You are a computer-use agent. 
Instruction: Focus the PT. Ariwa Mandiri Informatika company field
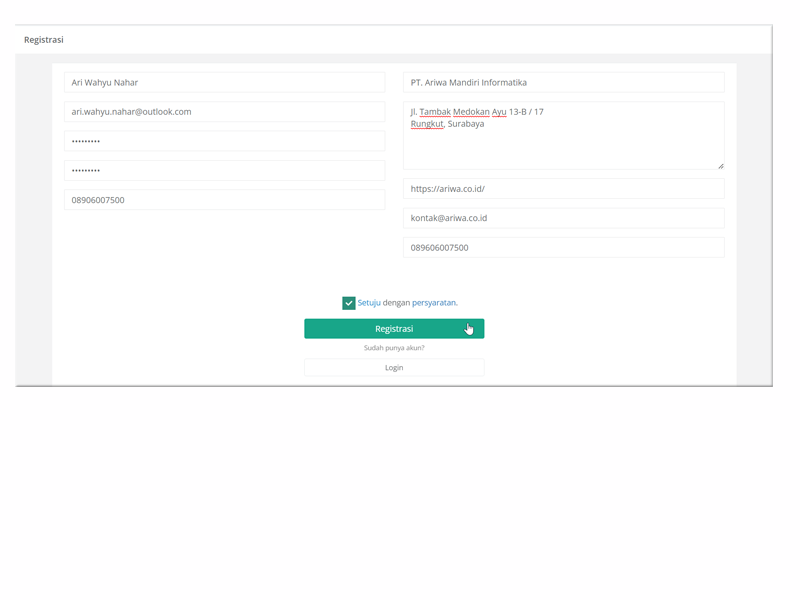(563, 83)
